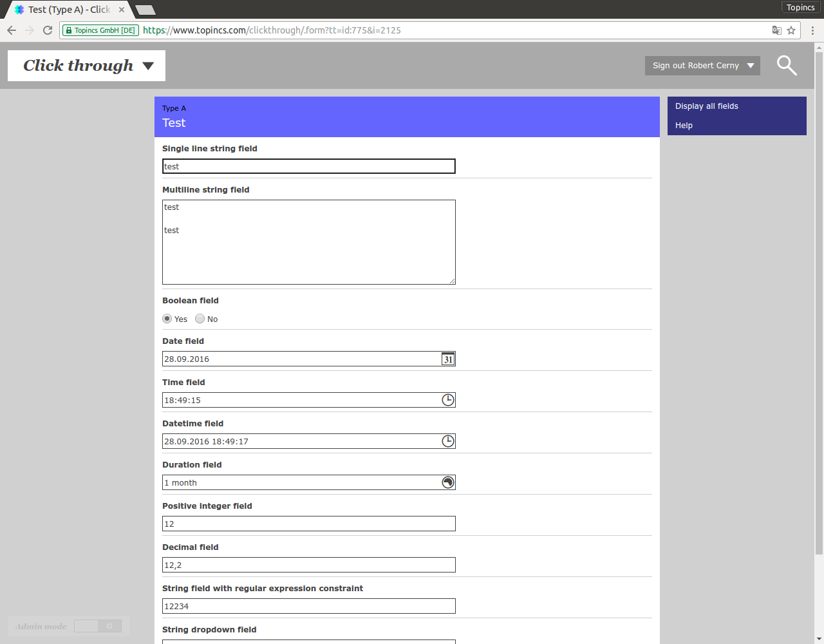824x644 pixels.
Task: Click into the Positive integer field input
Action: [x=309, y=524]
